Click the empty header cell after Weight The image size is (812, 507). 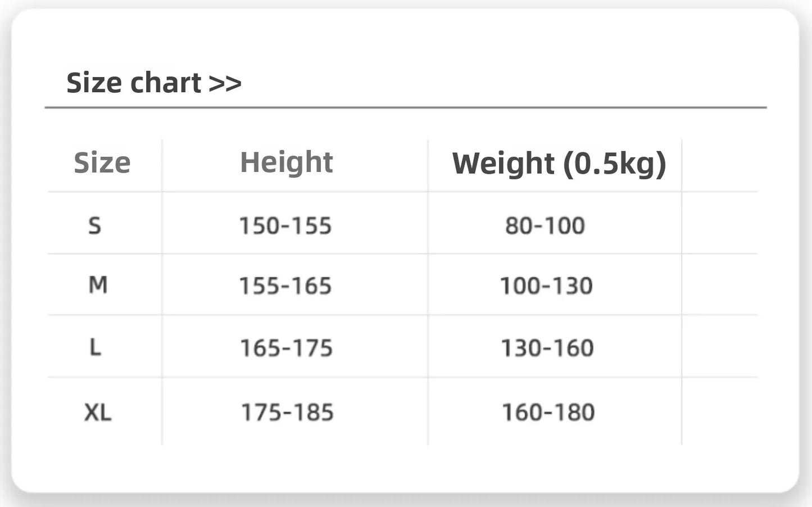[x=720, y=165]
